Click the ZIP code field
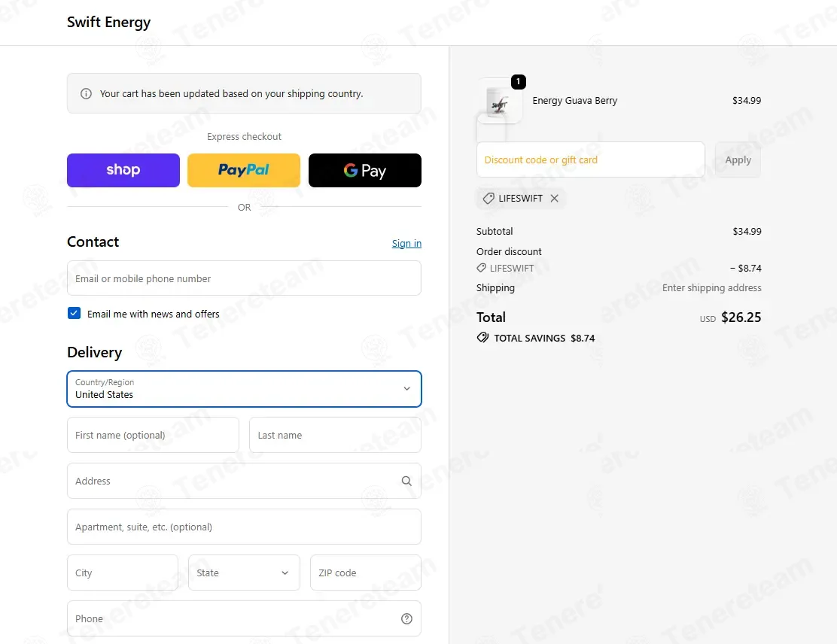This screenshot has width=837, height=644. click(x=365, y=573)
